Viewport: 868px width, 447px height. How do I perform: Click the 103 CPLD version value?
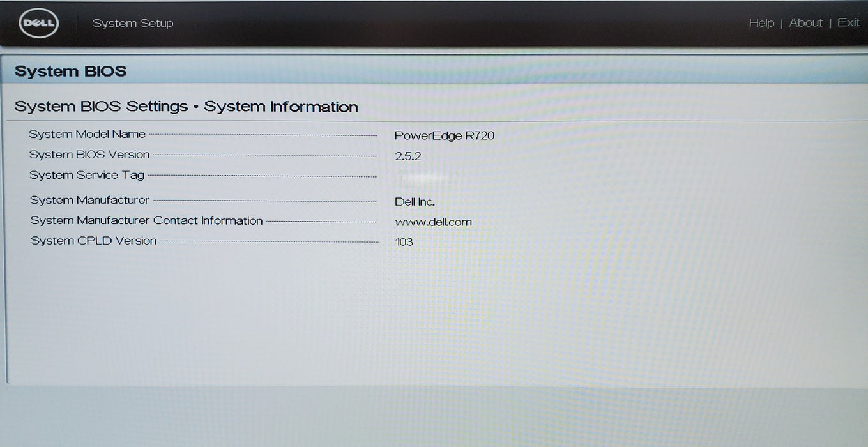click(404, 242)
